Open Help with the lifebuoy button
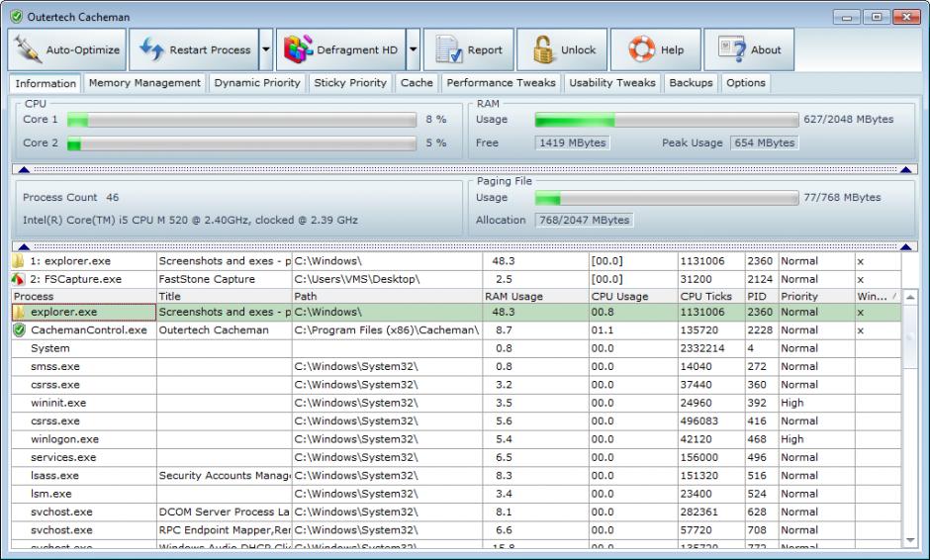The image size is (930, 560). pos(656,49)
